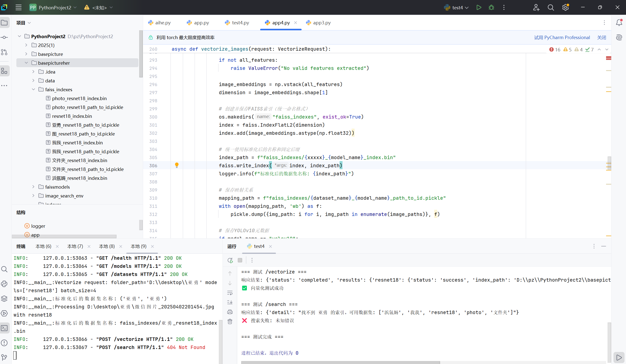Toggle soft-wrap in the run console

(x=230, y=293)
